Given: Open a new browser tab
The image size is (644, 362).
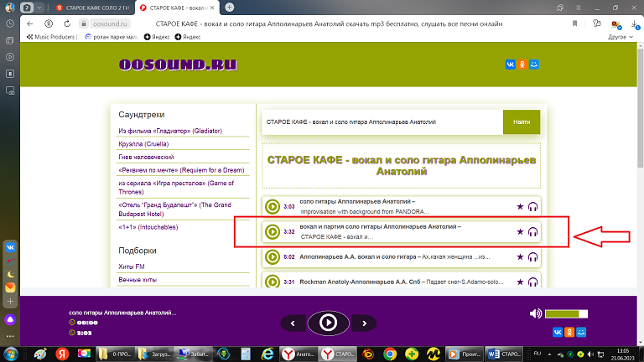Looking at the screenshot, I should (230, 8).
